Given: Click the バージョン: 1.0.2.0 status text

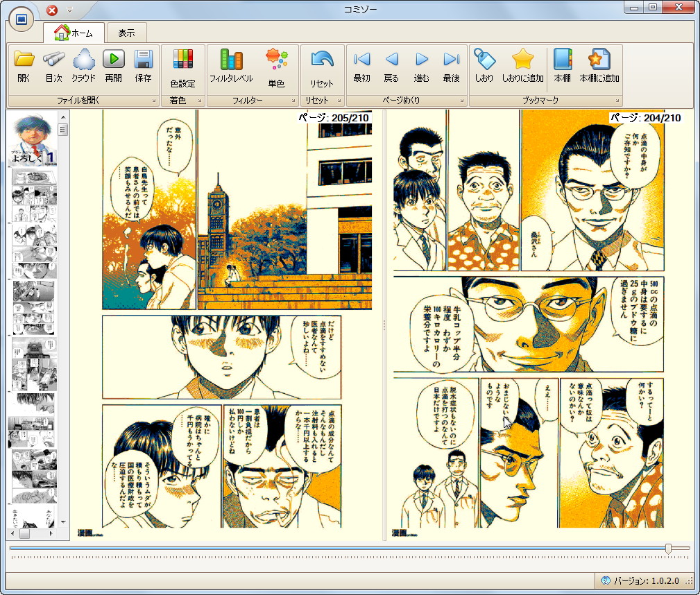Looking at the screenshot, I should (647, 580).
